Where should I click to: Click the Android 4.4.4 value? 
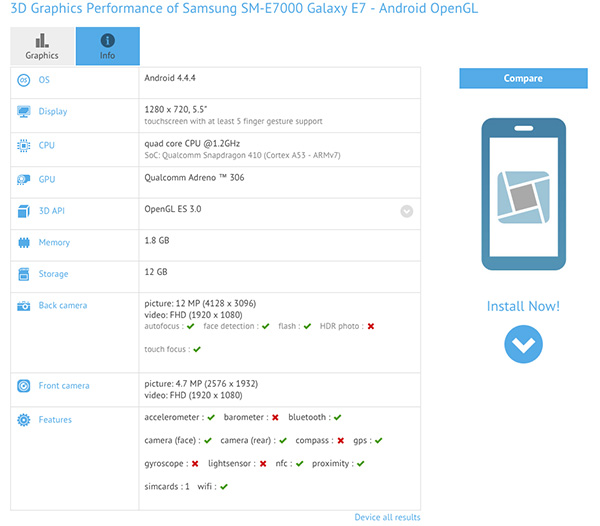point(170,78)
